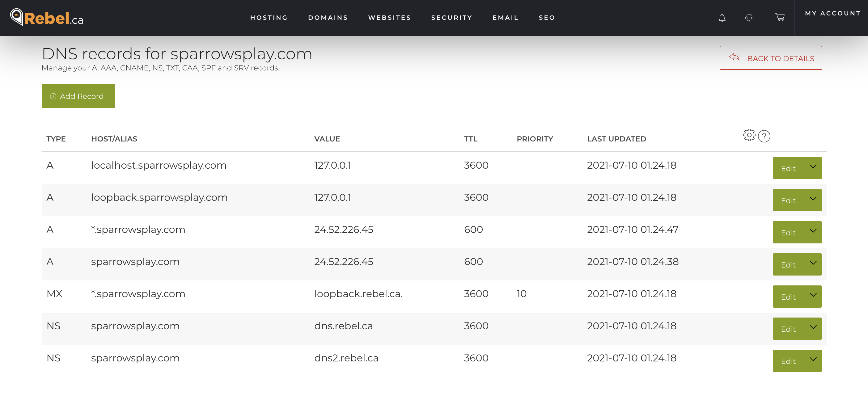Screen dimensions: 868x396
Task: Click the PRIORITY column header
Action: coord(535,139)
